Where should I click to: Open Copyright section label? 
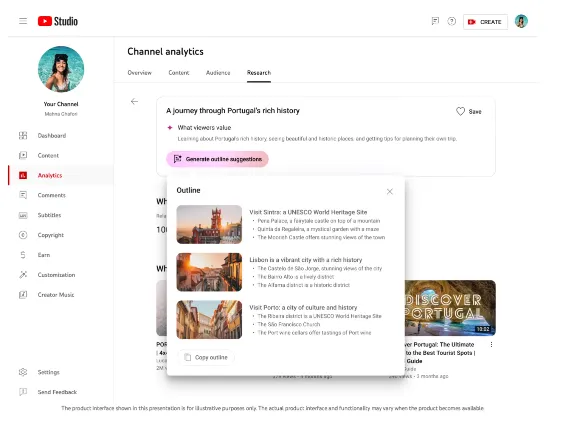pos(51,235)
